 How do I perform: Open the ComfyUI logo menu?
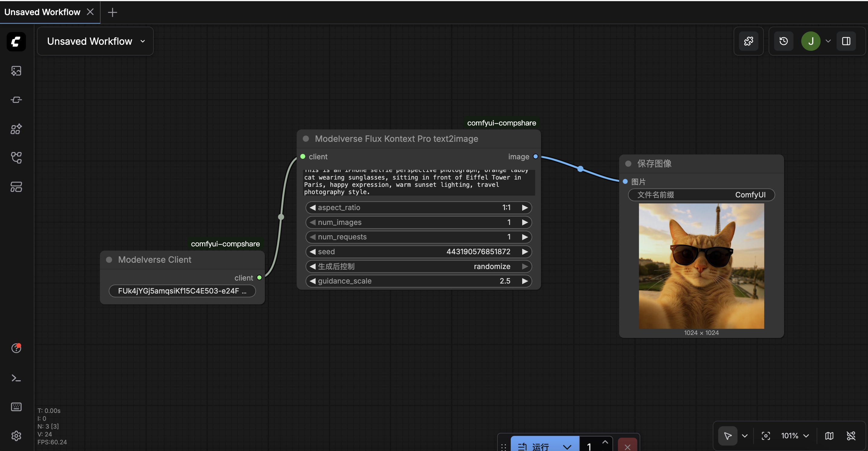[x=16, y=41]
